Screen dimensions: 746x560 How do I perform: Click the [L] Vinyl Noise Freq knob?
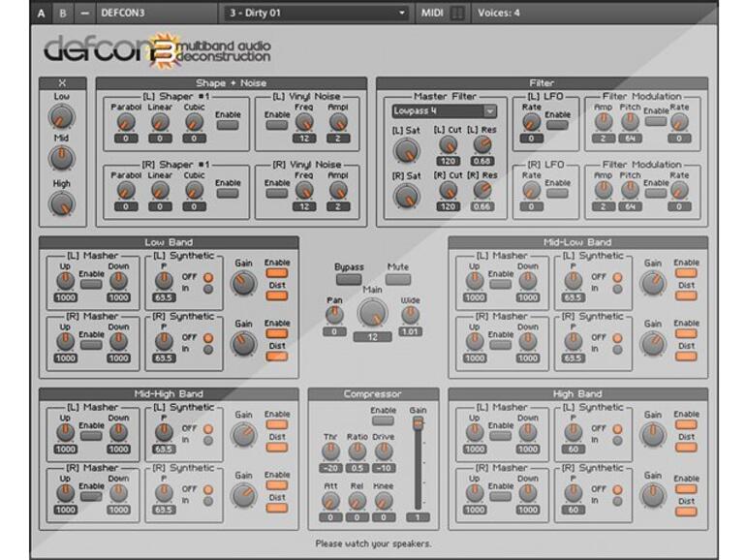(x=304, y=122)
